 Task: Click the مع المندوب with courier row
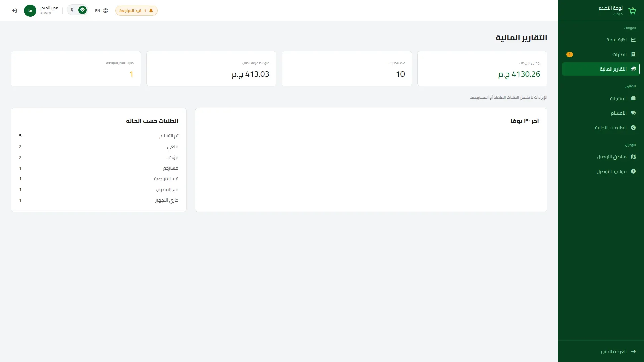(x=99, y=189)
